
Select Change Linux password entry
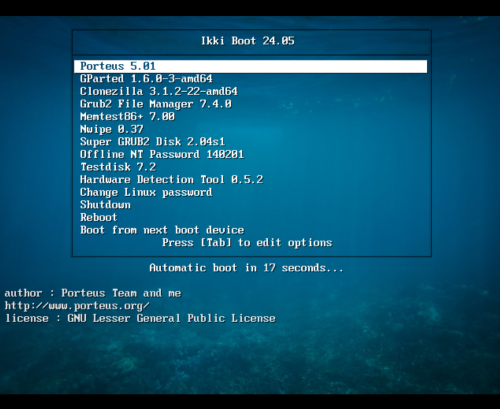146,192
